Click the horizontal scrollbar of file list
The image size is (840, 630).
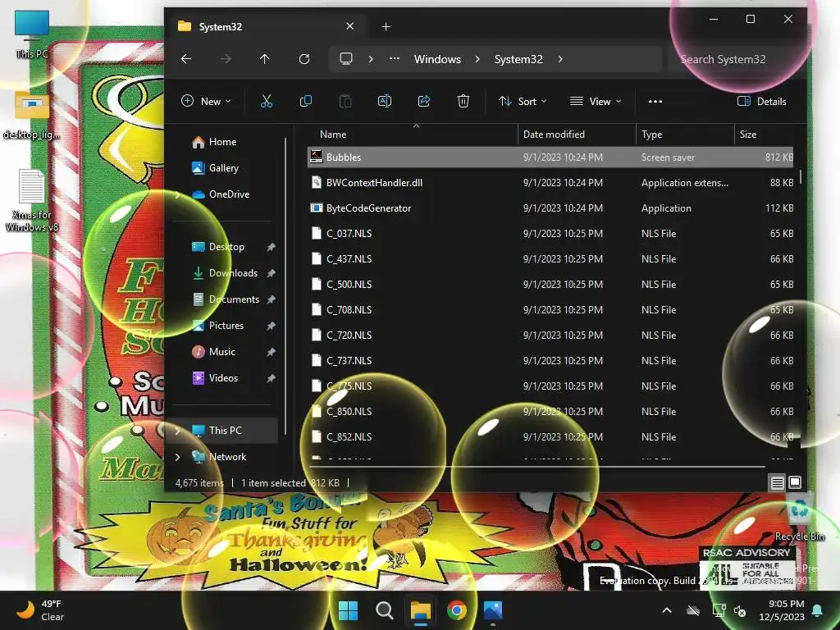pyautogui.click(x=536, y=467)
